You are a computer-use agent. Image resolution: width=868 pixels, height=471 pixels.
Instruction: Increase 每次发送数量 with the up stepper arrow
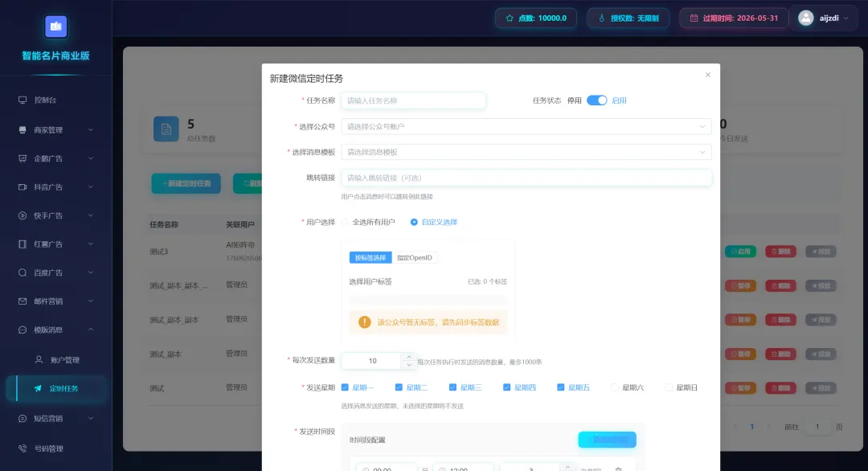(x=408, y=356)
